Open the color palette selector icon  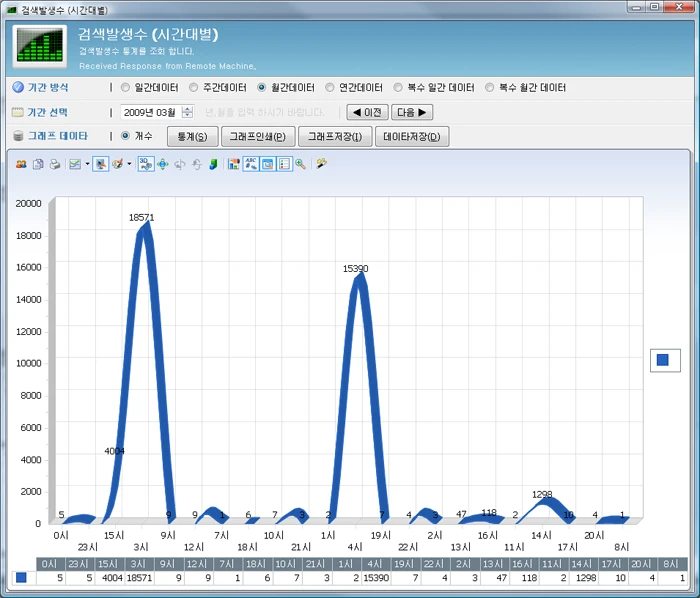pos(117,164)
